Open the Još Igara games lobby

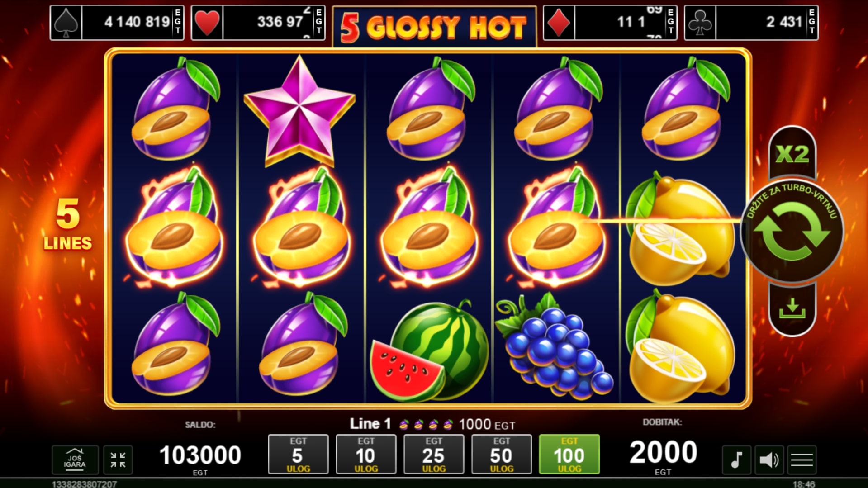tap(75, 460)
